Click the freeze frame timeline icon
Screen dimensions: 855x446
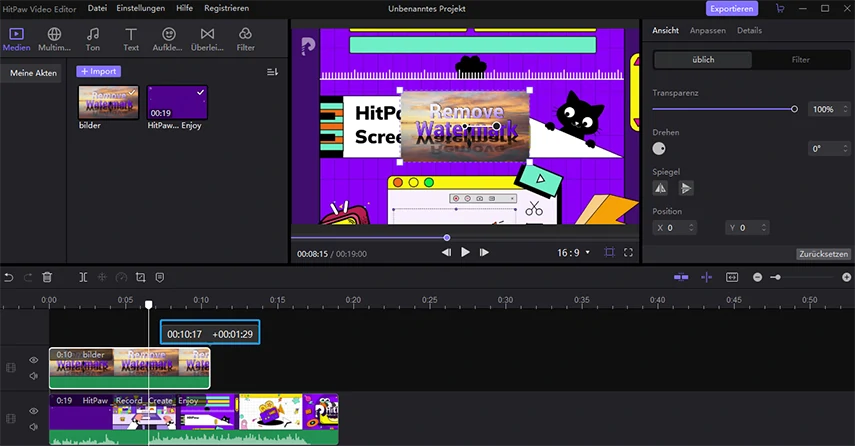(x=102, y=278)
